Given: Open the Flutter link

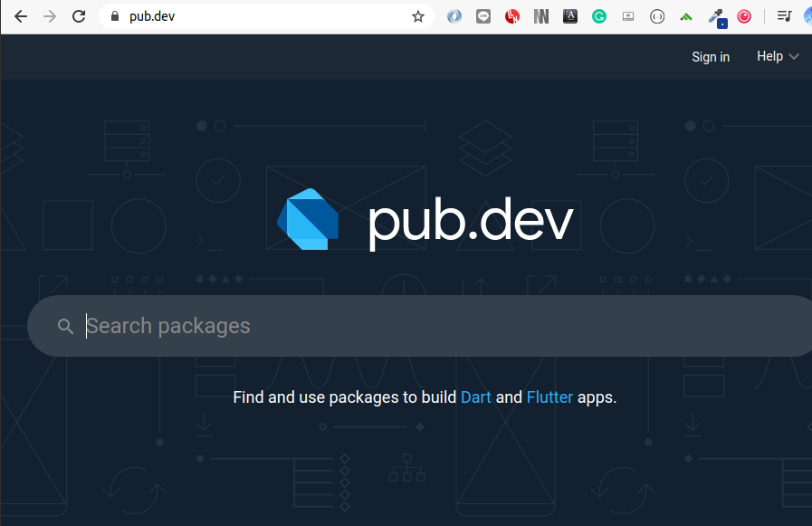Looking at the screenshot, I should [x=549, y=397].
